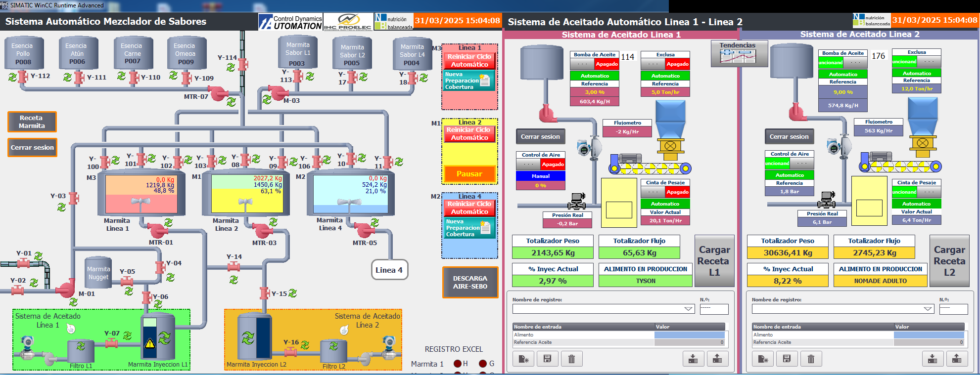Click Nueva Preparacion Cobertura in Linea 1 panel
The image size is (980, 375).
pyautogui.click(x=469, y=81)
